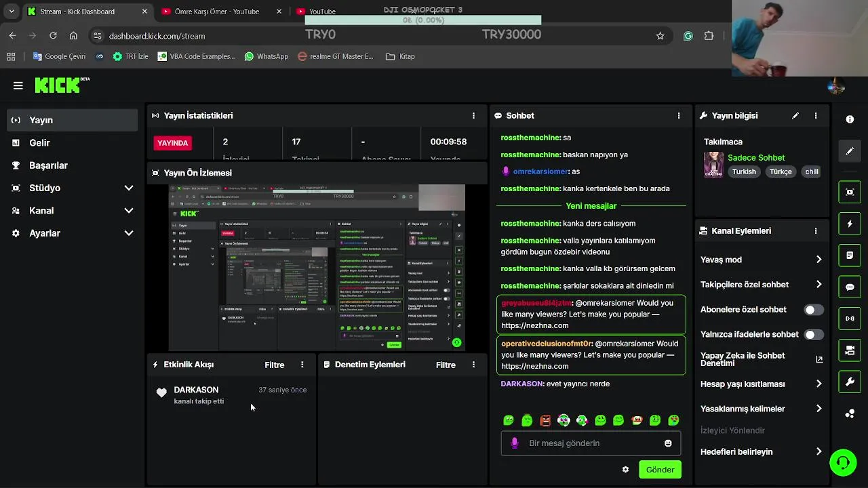Open Hesap yaşı kısıtlaması settings

pos(762,384)
